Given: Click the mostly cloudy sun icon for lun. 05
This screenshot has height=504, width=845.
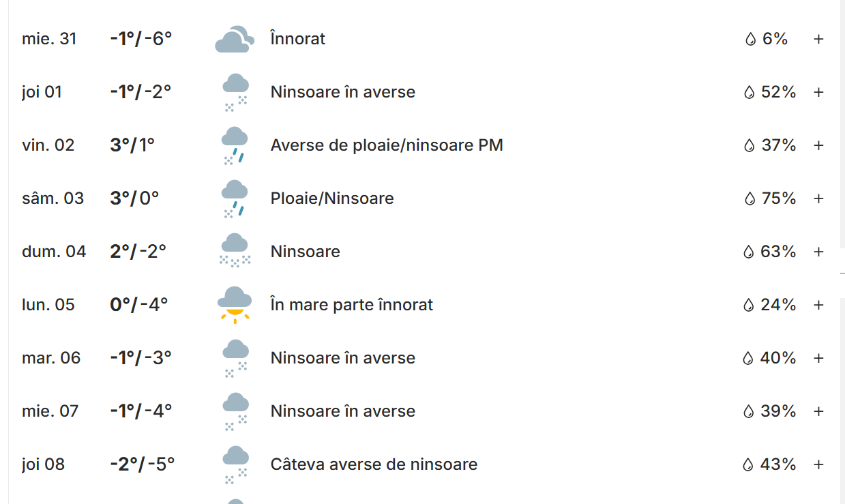Looking at the screenshot, I should pos(235,304).
